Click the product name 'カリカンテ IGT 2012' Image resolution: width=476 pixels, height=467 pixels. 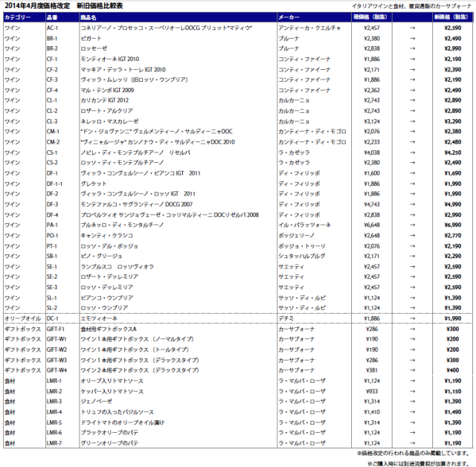point(105,100)
